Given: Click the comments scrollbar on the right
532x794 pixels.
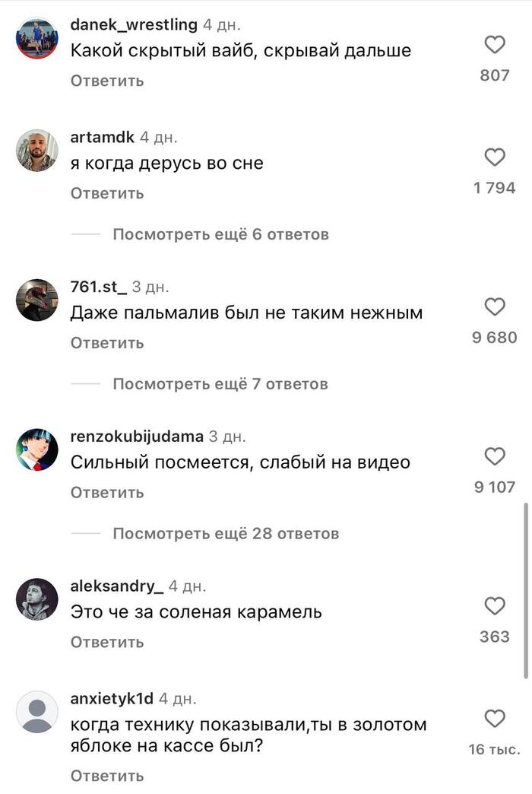Looking at the screenshot, I should click(525, 590).
